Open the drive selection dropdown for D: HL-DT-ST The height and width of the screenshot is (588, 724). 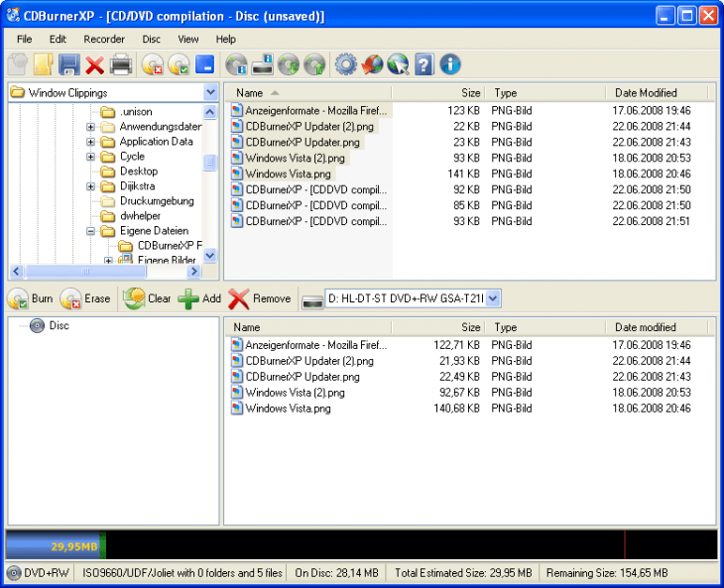[494, 298]
